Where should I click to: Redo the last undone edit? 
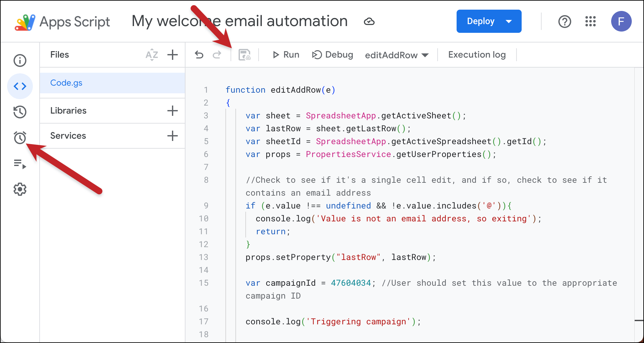217,55
